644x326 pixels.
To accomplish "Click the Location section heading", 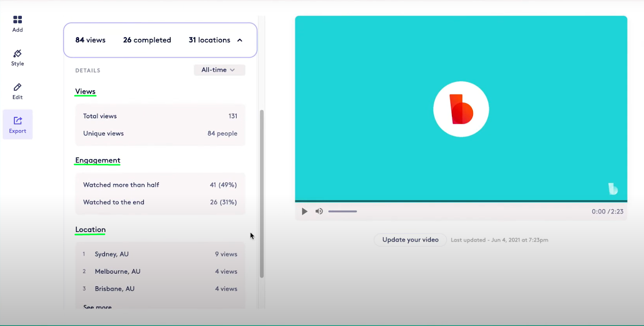I will [x=91, y=230].
